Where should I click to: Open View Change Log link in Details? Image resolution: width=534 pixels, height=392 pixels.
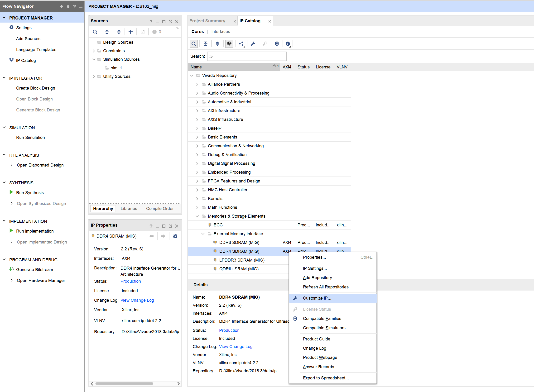pos(236,347)
